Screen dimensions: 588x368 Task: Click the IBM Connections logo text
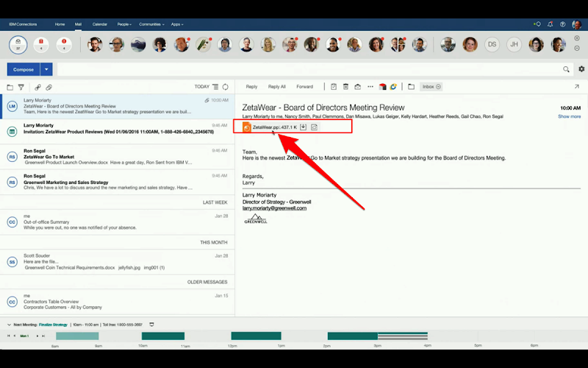click(x=23, y=24)
